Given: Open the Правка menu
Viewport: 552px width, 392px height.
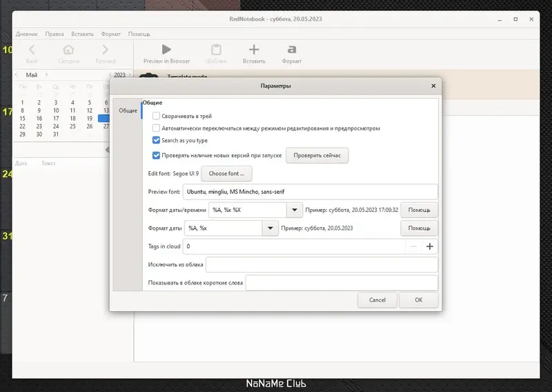Looking at the screenshot, I should (x=55, y=34).
